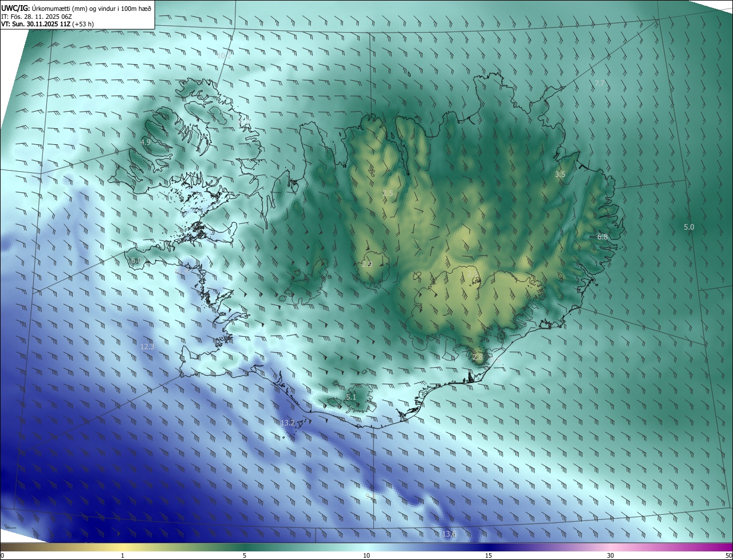Click the 10.2 value label on the map
The height and width of the screenshot is (560, 733).
pyautogui.click(x=224, y=56)
